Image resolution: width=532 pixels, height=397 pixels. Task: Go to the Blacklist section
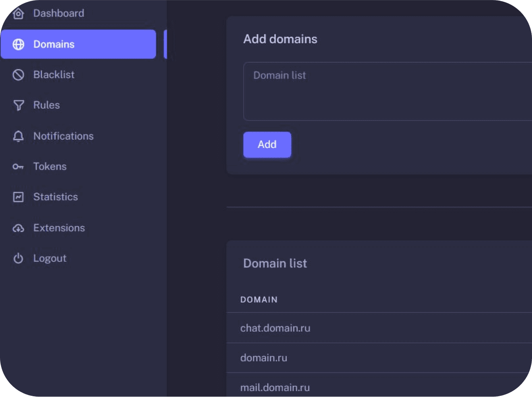[54, 75]
